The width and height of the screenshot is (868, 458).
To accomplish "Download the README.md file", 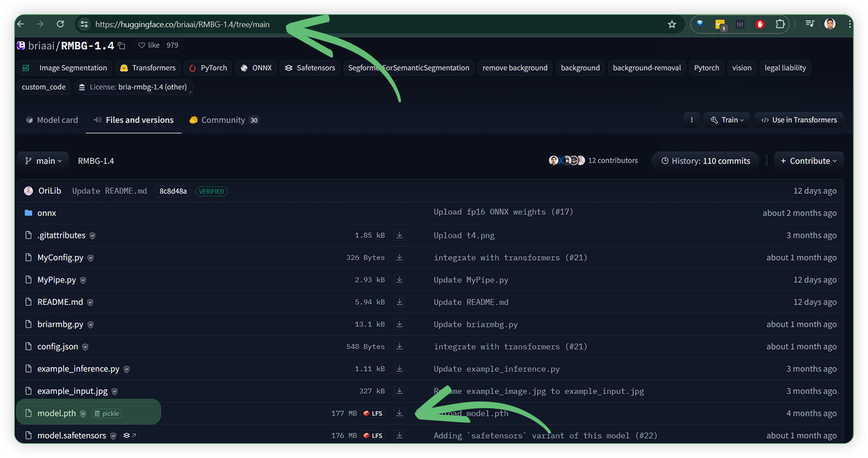I will coord(399,302).
